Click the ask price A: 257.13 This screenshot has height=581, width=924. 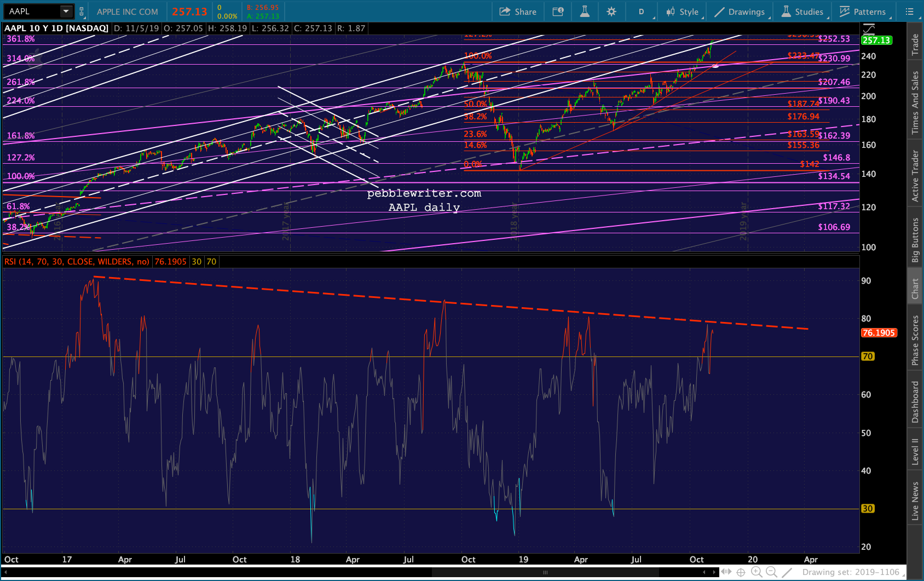(x=263, y=16)
